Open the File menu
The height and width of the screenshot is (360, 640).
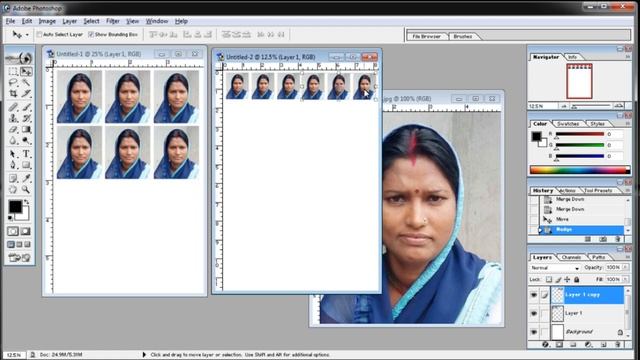(11, 21)
